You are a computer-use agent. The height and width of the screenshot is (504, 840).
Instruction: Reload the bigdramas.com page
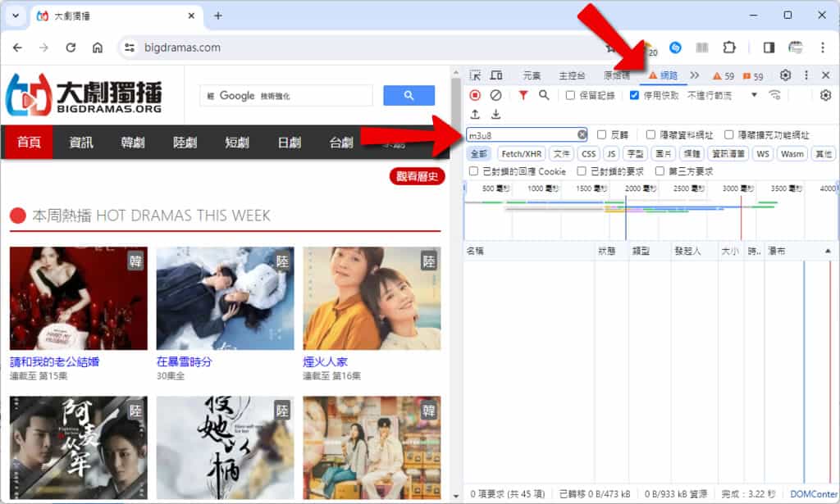tap(71, 48)
